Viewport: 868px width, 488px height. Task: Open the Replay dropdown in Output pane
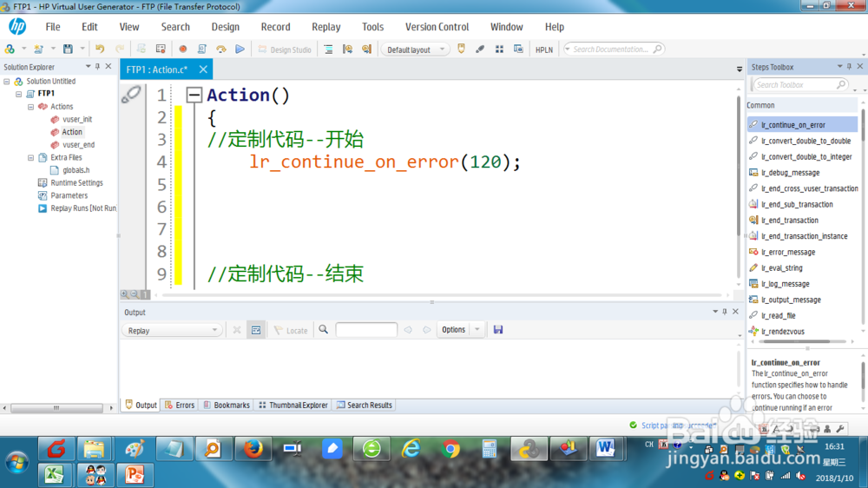[172, 330]
